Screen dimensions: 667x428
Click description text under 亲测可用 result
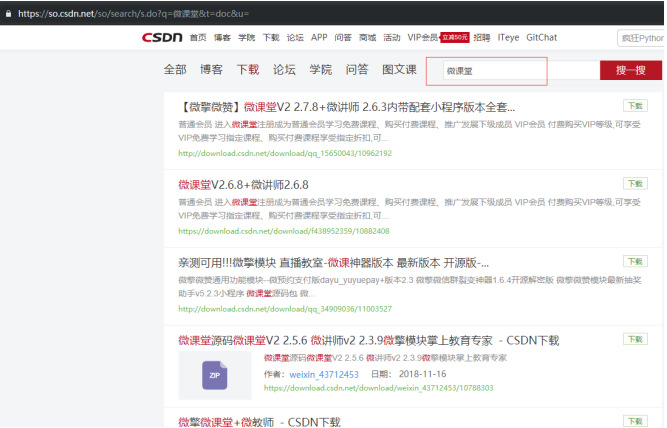(x=409, y=287)
